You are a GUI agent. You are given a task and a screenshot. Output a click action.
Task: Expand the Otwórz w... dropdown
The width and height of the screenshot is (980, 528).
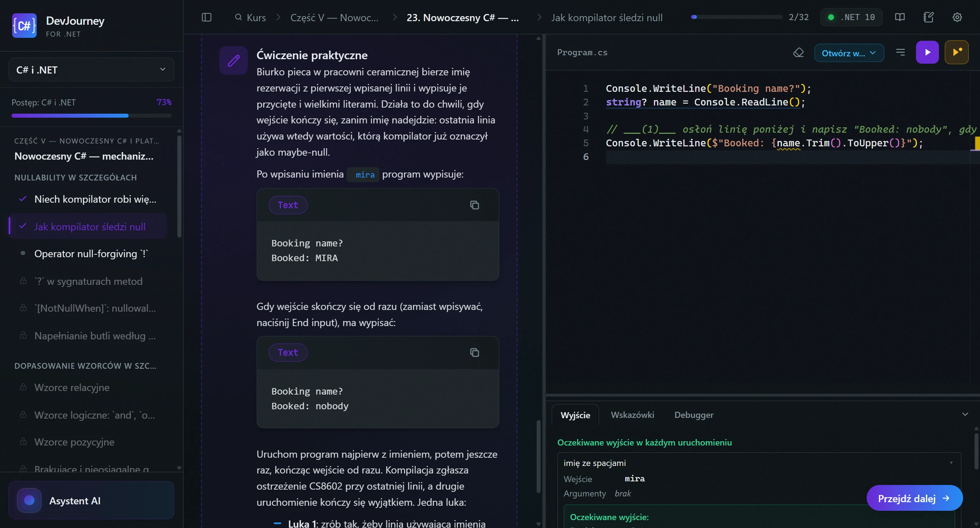pos(849,53)
